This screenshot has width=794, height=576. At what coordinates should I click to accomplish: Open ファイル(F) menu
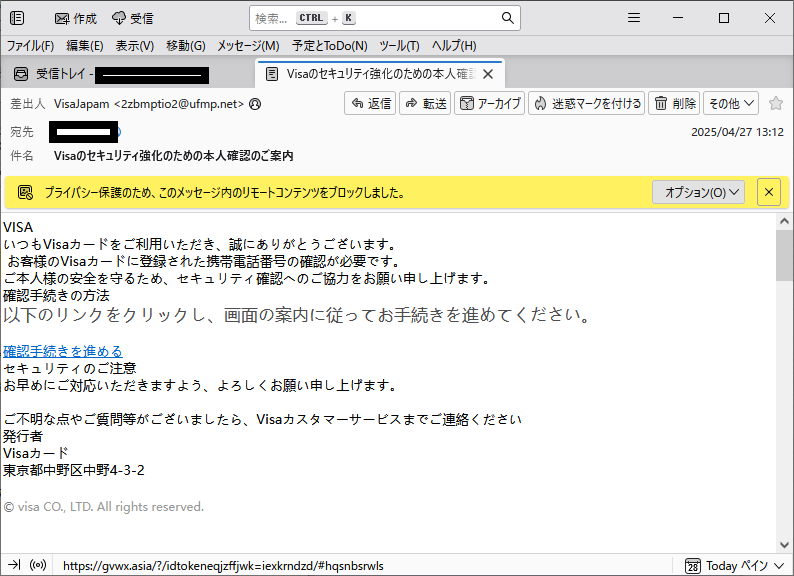[30, 46]
